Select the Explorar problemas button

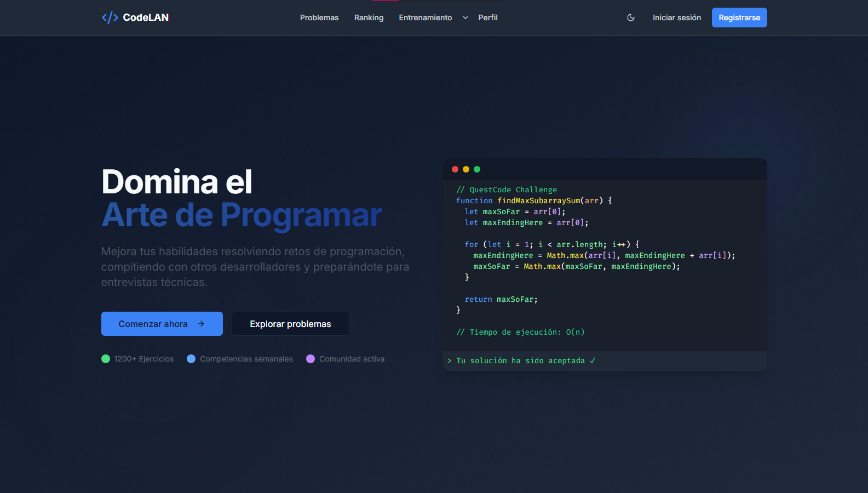click(290, 324)
